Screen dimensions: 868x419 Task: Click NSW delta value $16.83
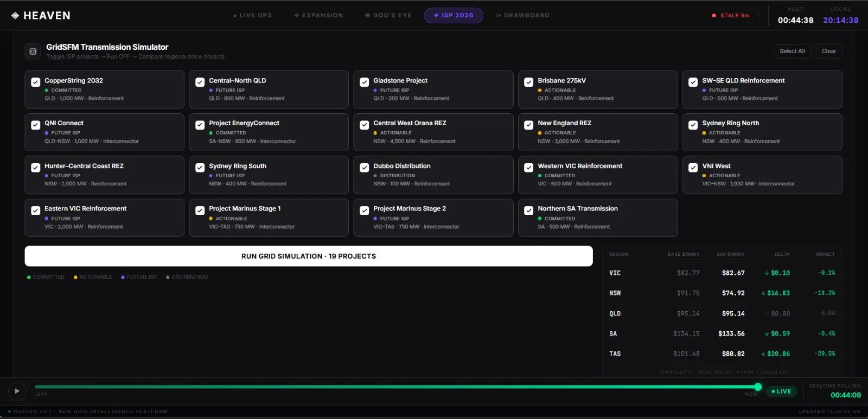pyautogui.click(x=778, y=293)
